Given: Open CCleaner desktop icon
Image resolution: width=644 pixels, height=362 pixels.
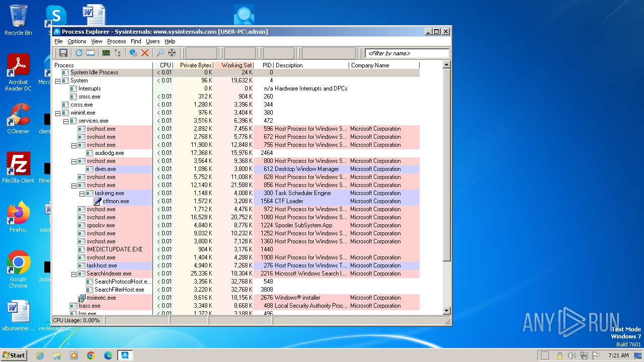Looking at the screenshot, I should click(18, 119).
